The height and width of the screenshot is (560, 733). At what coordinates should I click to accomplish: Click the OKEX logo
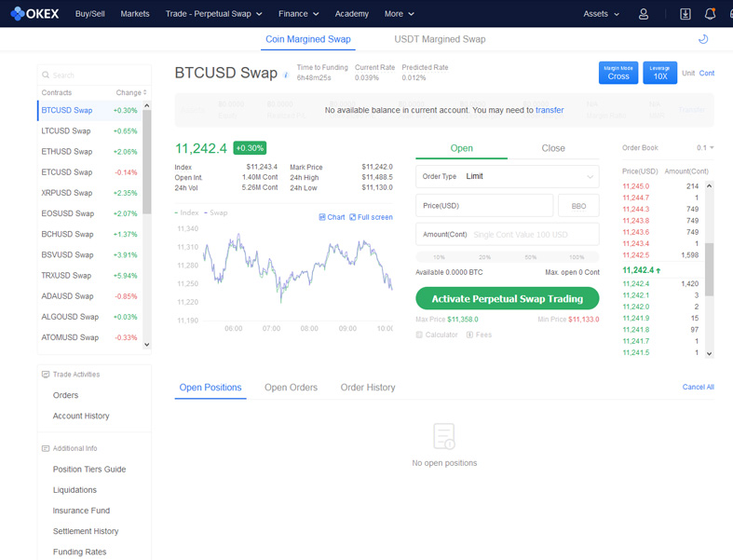[x=34, y=14]
